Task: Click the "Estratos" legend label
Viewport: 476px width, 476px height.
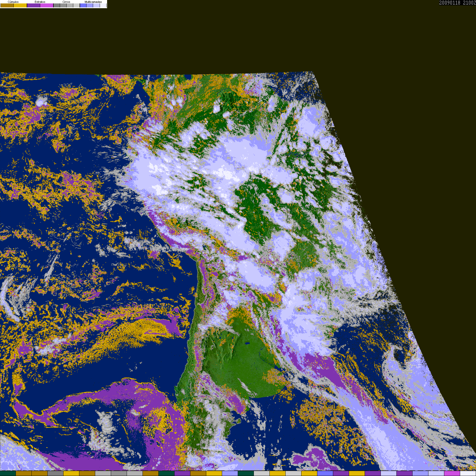Action: (x=40, y=2)
